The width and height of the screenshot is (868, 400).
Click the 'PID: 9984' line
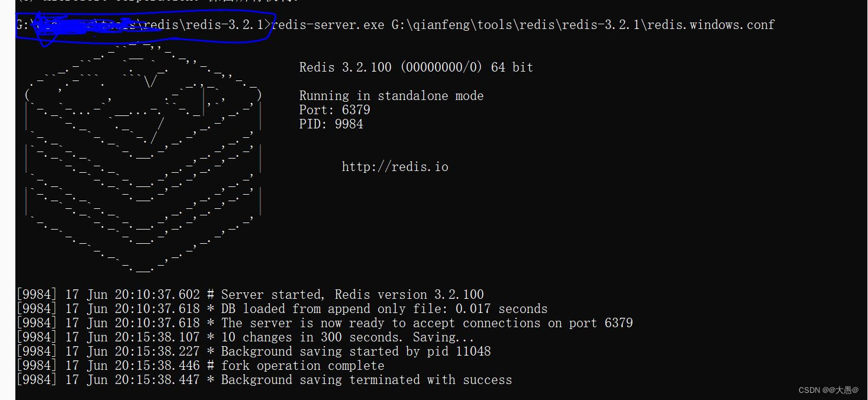pyautogui.click(x=331, y=124)
